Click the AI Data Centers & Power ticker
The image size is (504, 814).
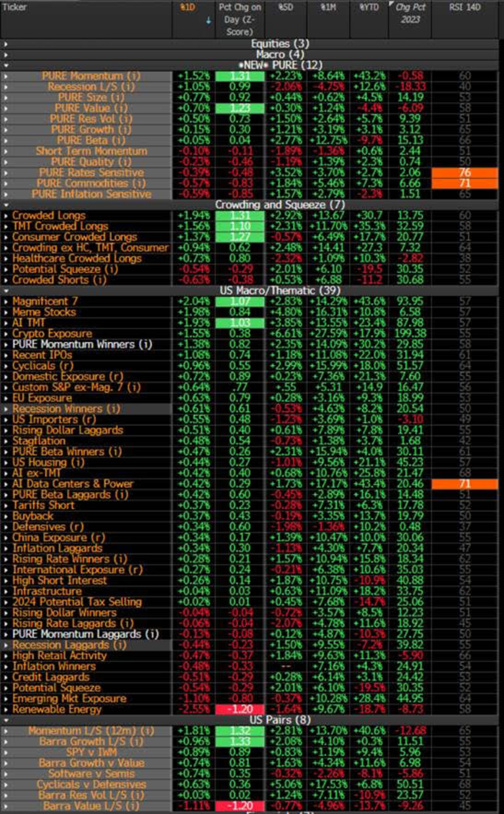tap(73, 484)
